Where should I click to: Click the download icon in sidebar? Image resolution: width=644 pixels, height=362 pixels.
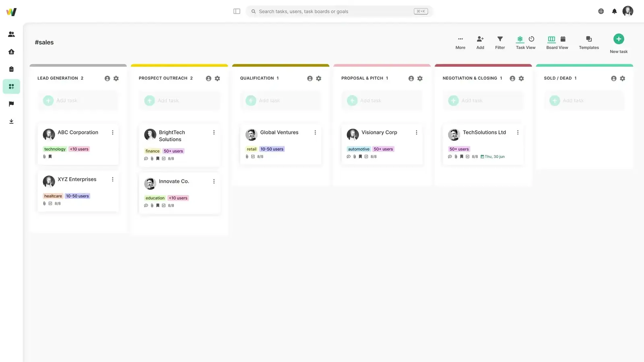pos(11,121)
